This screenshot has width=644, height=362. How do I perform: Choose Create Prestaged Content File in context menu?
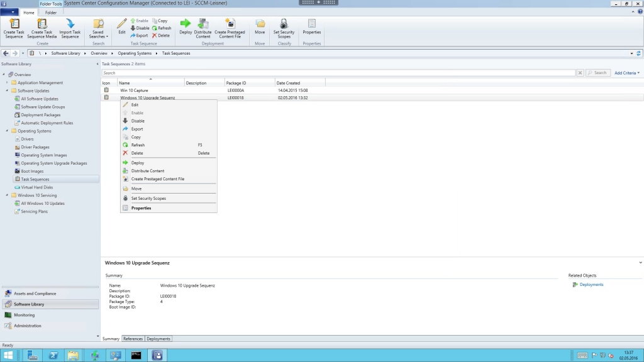169,179
